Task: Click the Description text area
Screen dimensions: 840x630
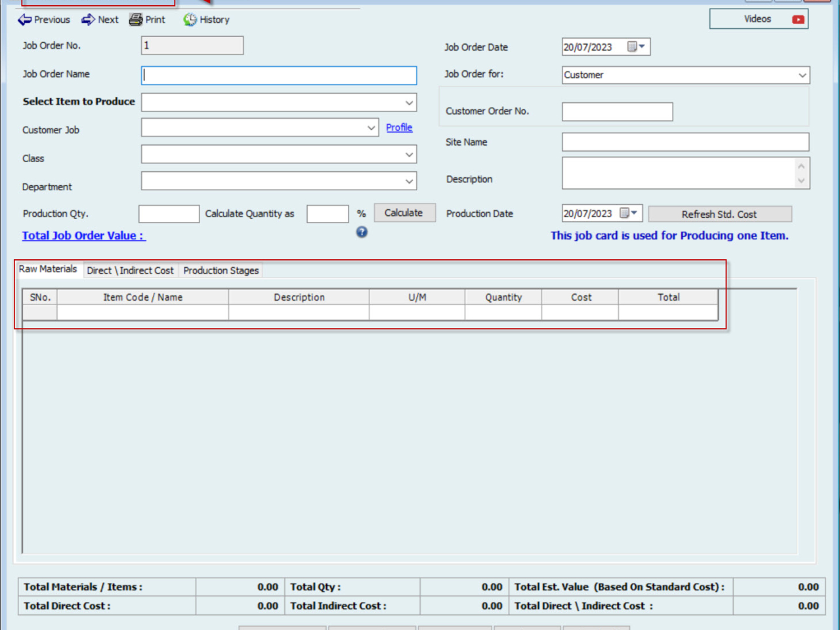Action: click(x=679, y=173)
